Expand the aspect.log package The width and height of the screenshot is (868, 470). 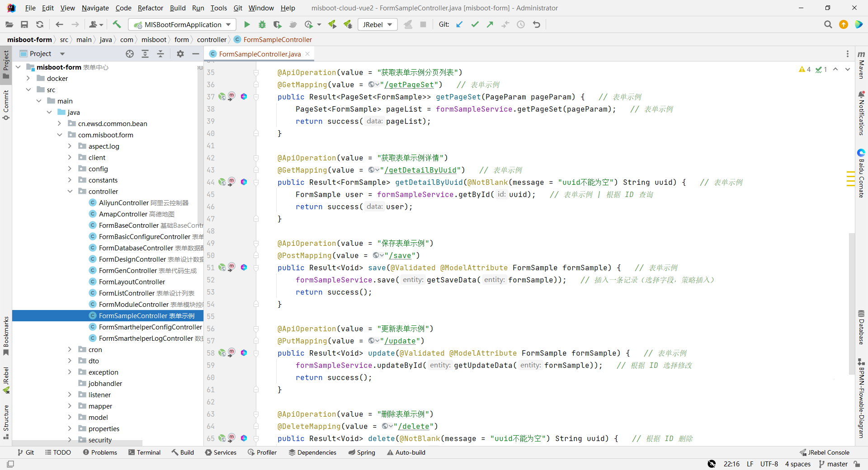pos(70,146)
